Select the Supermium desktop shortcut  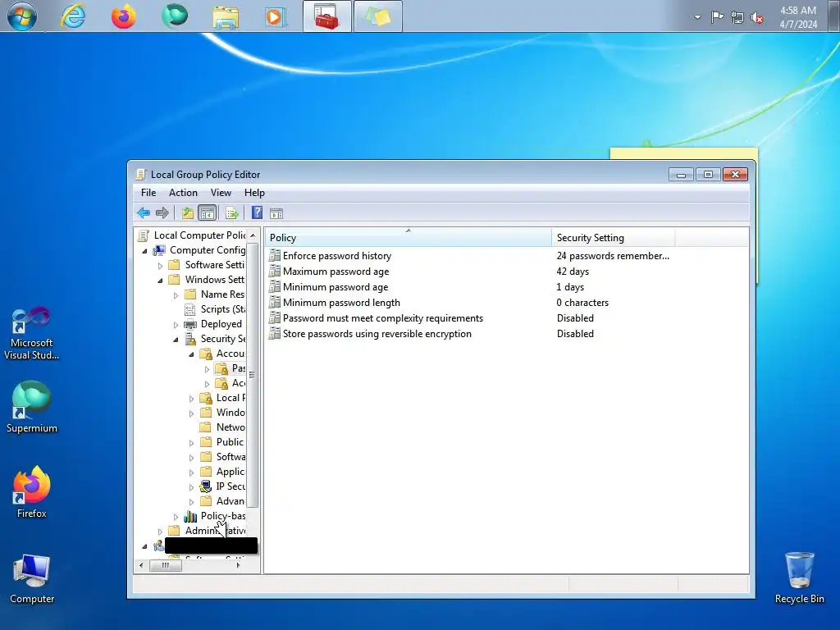(x=32, y=407)
